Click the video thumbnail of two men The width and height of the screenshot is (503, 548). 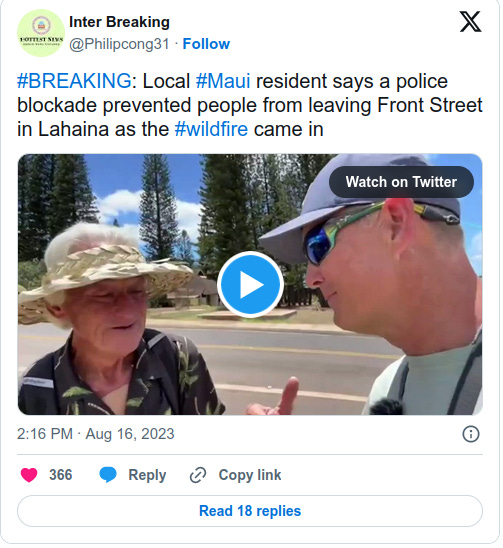[x=250, y=284]
